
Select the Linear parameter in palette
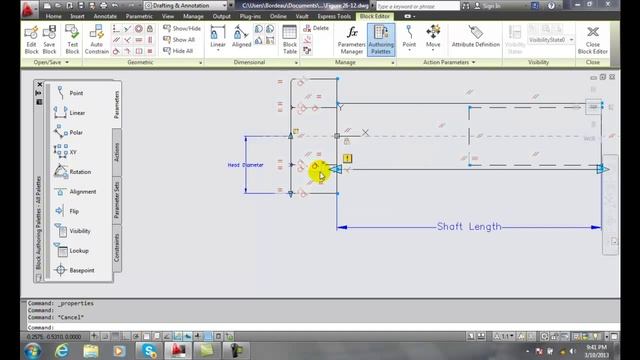pos(69,113)
